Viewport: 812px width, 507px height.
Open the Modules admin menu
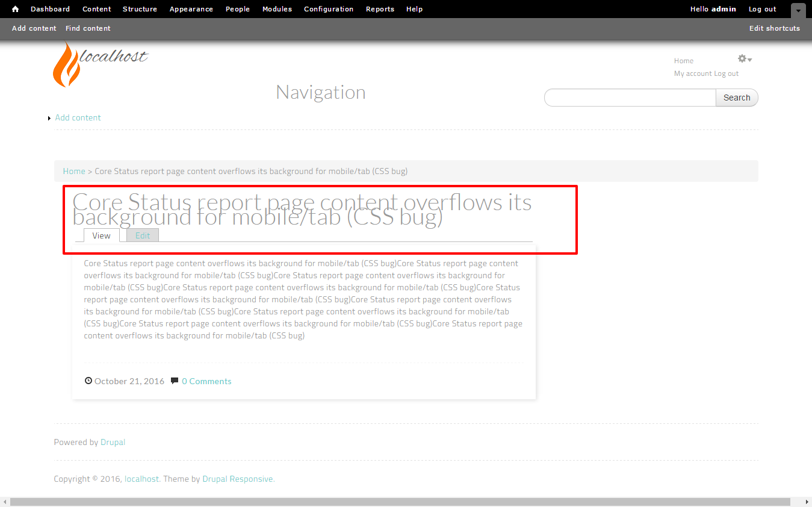tap(277, 9)
